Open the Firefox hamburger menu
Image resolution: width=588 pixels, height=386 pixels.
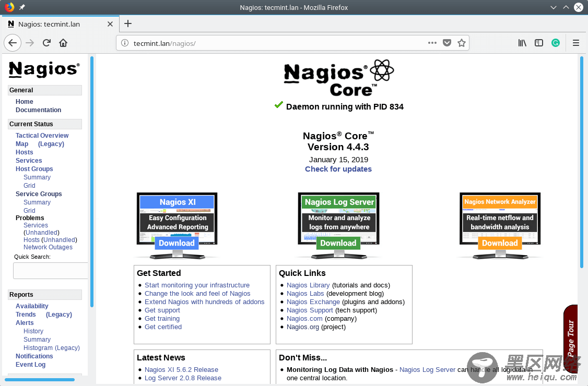(x=576, y=43)
